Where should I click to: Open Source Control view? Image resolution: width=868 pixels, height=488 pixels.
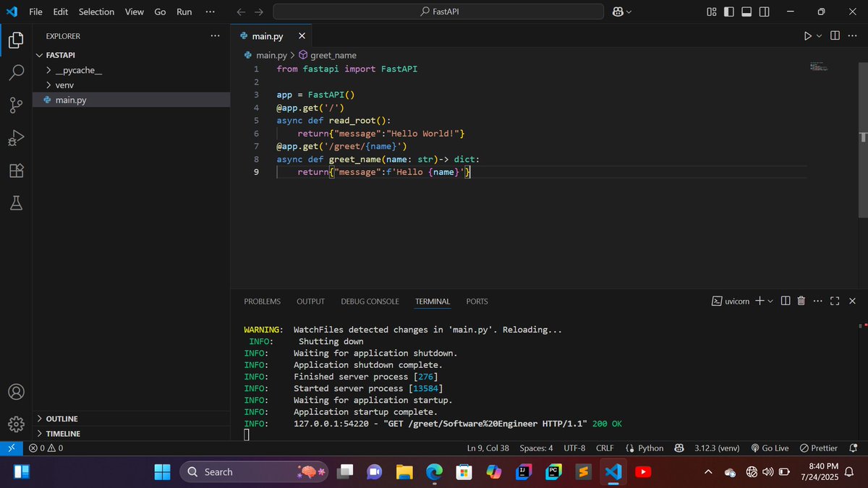click(x=16, y=106)
